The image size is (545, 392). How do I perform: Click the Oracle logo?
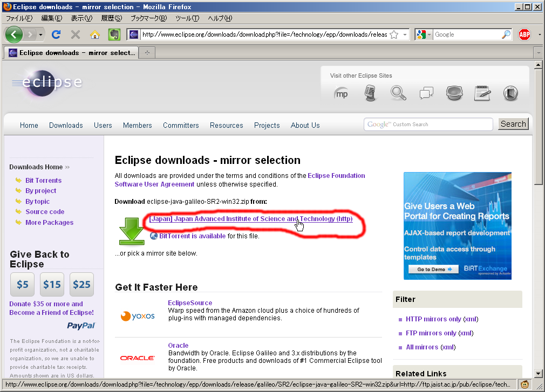click(x=137, y=358)
